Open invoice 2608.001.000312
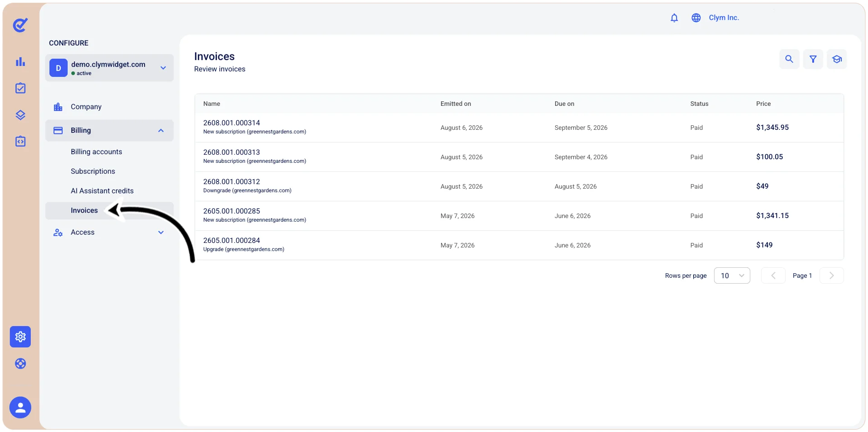Viewport: 868px width, 432px height. click(x=231, y=181)
